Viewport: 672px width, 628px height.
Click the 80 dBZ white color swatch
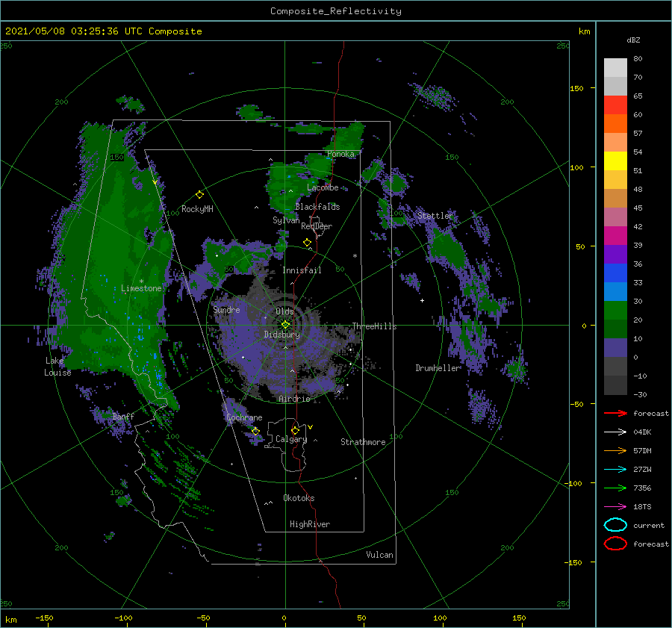pos(615,67)
